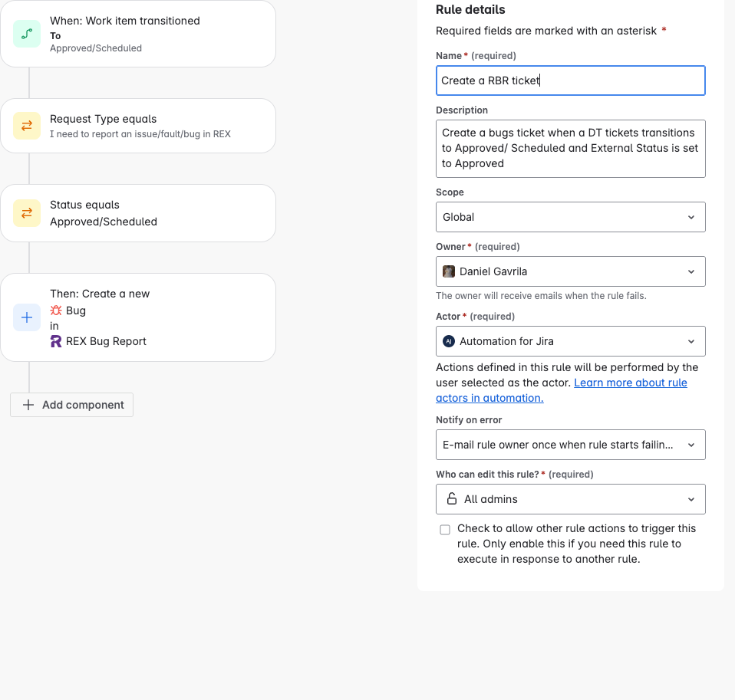Click the Automation for Jira actor icon
Viewport: 735px width, 700px height.
point(449,341)
